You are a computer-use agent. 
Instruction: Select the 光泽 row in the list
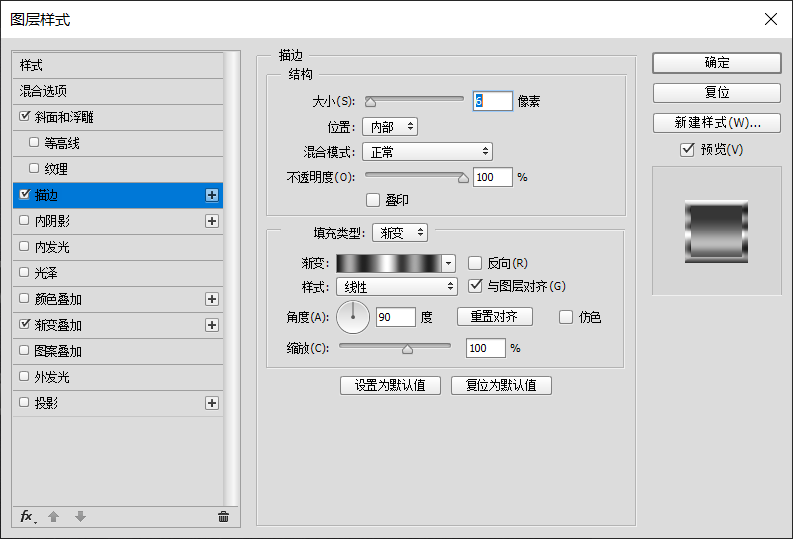pos(118,273)
